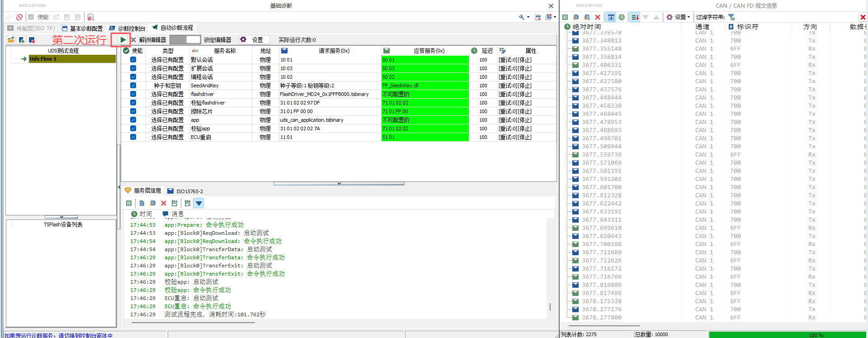Image resolution: width=868 pixels, height=338 pixels.
Task: Click the green 51 01 response cell
Action: point(425,137)
